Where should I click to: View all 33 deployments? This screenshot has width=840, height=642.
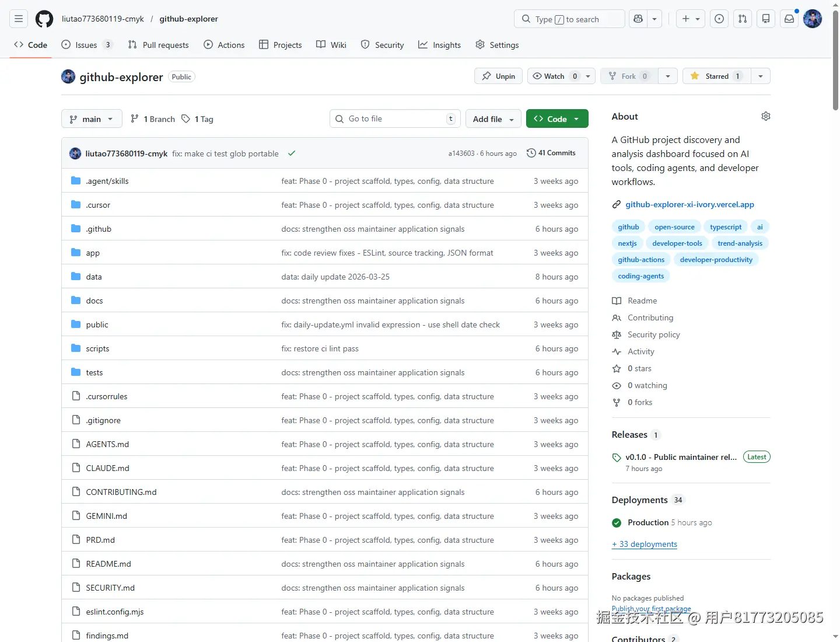(644, 544)
